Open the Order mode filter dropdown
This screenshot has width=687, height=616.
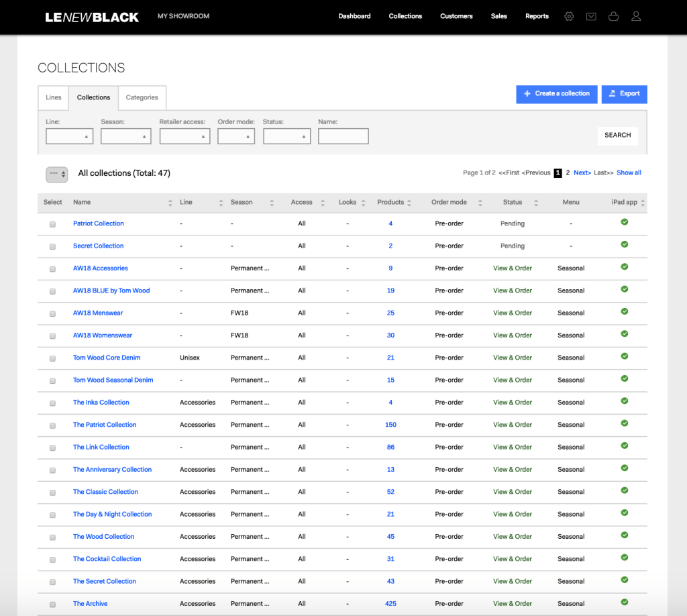(x=236, y=136)
